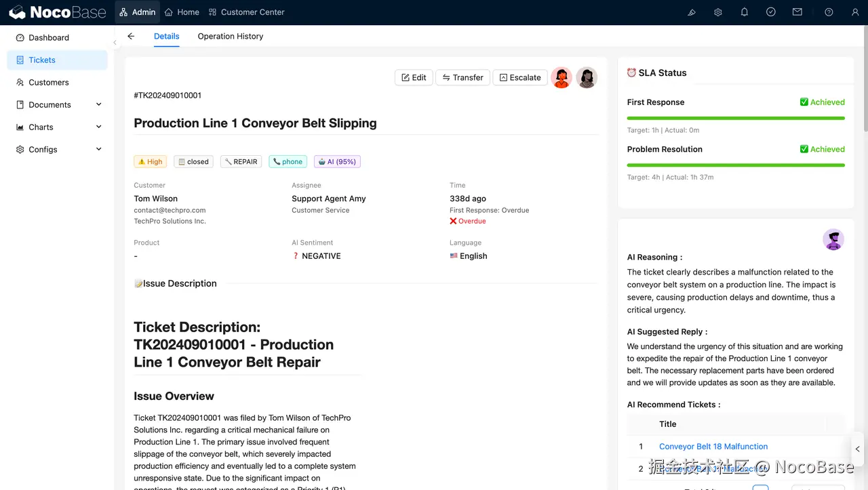Open the help question mark icon

pos(829,12)
